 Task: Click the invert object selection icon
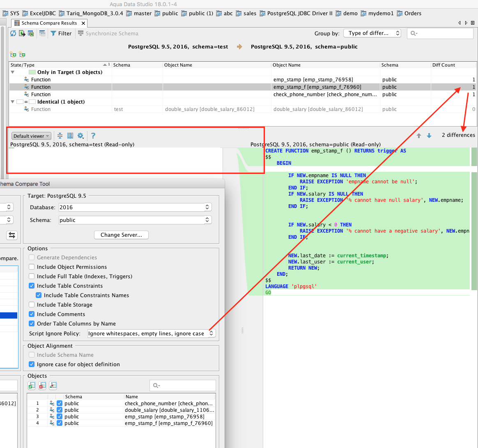53,386
